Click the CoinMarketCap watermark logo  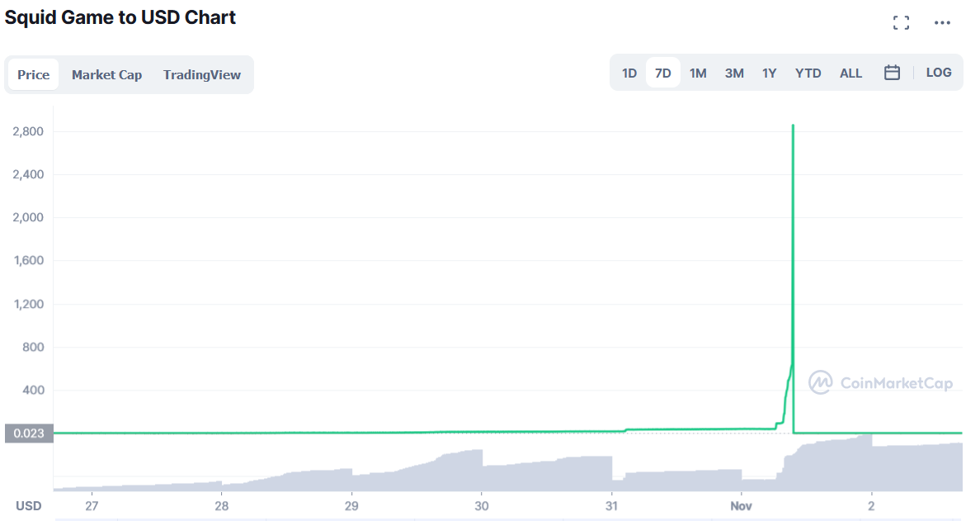pos(880,382)
